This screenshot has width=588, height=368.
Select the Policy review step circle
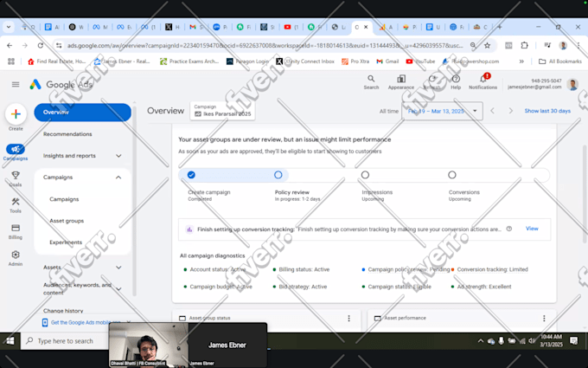coord(278,175)
